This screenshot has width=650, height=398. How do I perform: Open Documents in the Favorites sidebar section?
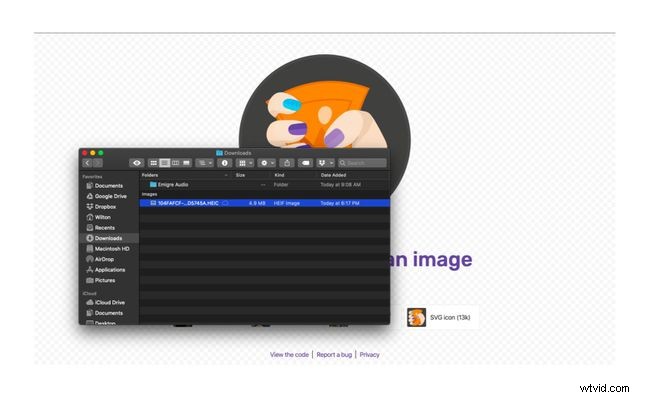[x=109, y=186]
